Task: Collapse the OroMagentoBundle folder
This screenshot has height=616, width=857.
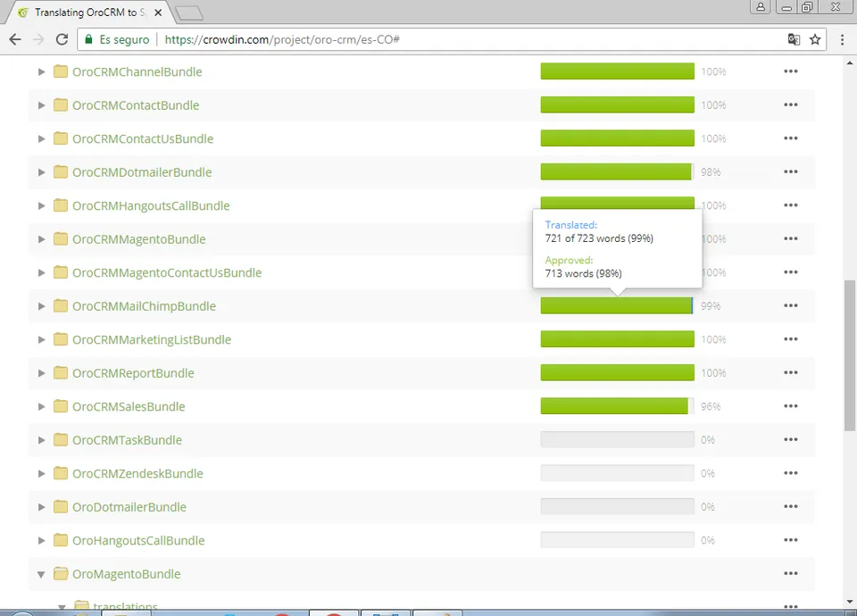Action: [x=41, y=574]
